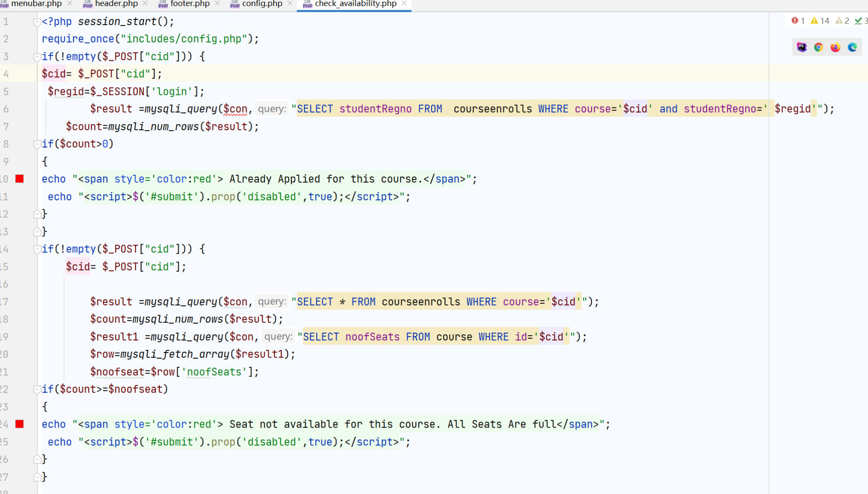Click the red error indicator icon
The width and height of the screenshot is (868, 494).
click(x=795, y=20)
